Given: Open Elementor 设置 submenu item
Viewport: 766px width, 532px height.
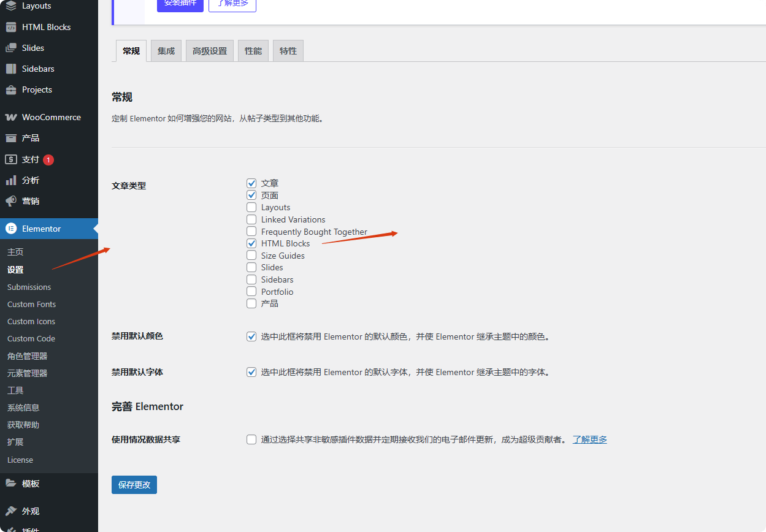Looking at the screenshot, I should point(15,270).
